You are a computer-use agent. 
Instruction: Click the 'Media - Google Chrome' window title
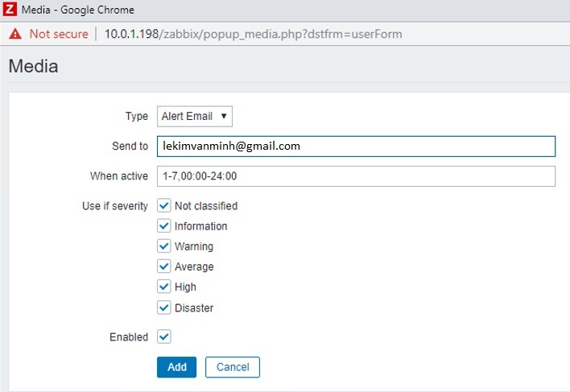(x=77, y=10)
